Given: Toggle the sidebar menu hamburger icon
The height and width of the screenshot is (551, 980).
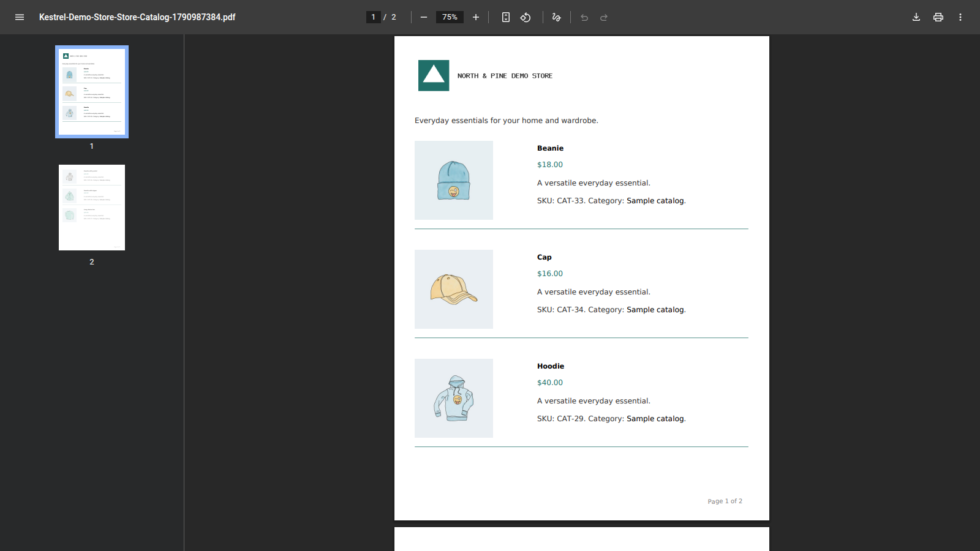Looking at the screenshot, I should point(20,17).
